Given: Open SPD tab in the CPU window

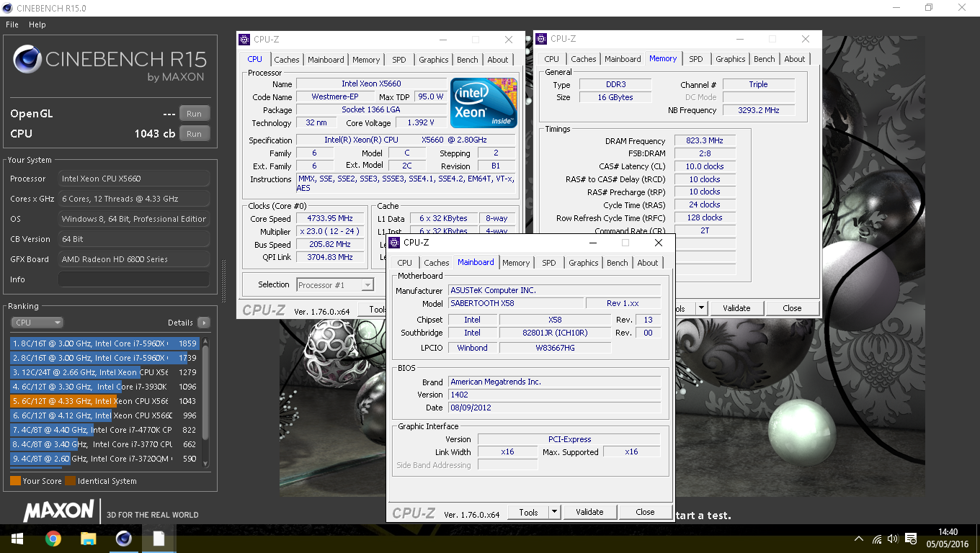Looking at the screenshot, I should tap(398, 60).
